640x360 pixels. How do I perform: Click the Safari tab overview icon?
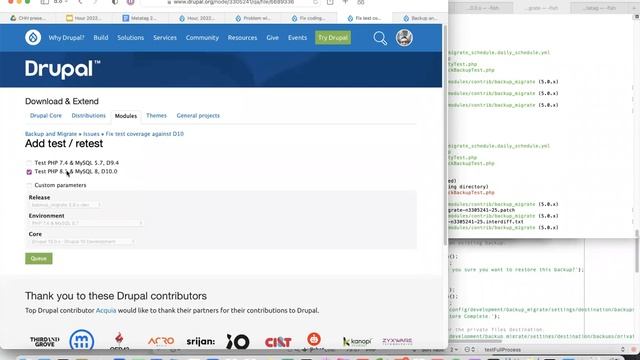pyautogui.click(x=361, y=2)
